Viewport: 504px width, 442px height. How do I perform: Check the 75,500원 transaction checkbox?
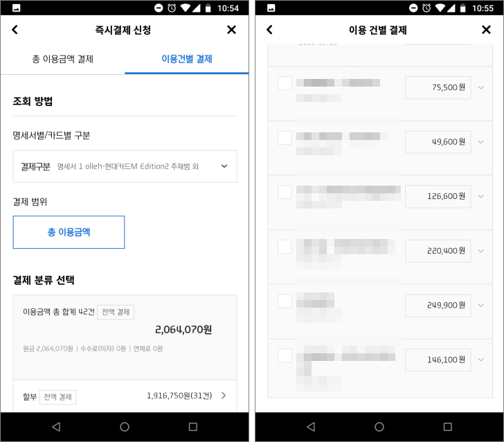pos(285,83)
